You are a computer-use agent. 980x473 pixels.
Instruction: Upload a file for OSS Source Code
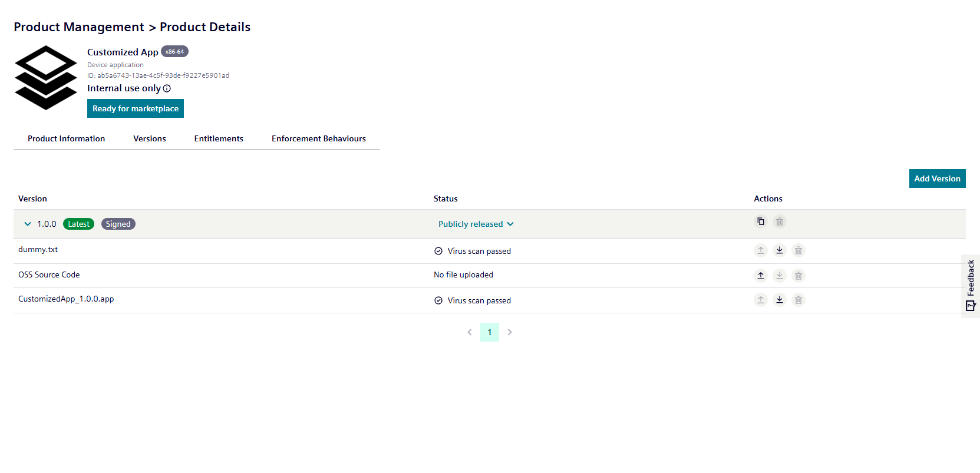(761, 276)
